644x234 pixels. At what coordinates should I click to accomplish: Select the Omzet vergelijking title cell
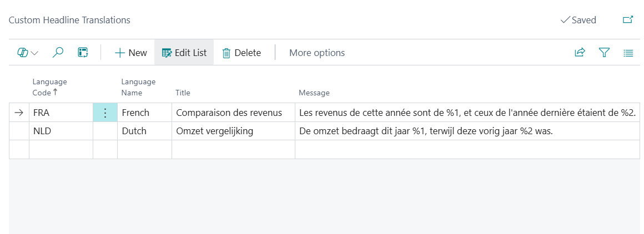(233, 131)
